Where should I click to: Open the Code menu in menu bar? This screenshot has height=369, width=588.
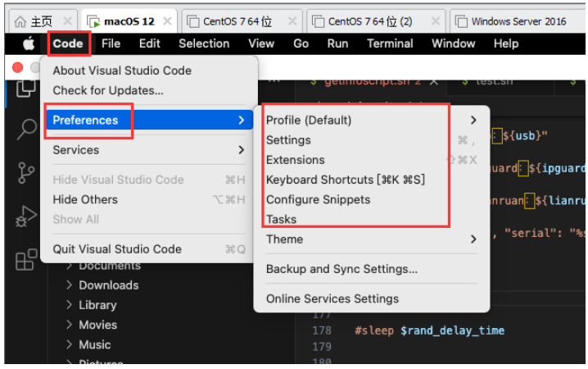click(68, 43)
